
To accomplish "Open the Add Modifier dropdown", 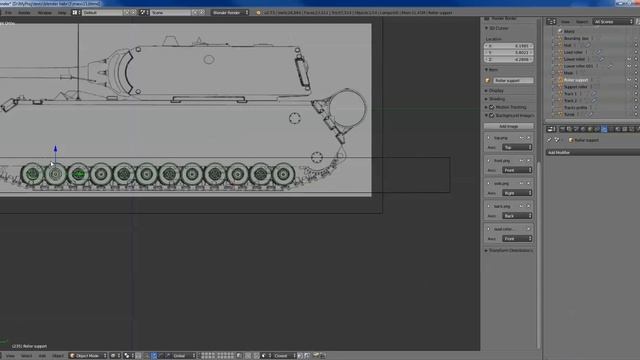I will tap(593, 152).
